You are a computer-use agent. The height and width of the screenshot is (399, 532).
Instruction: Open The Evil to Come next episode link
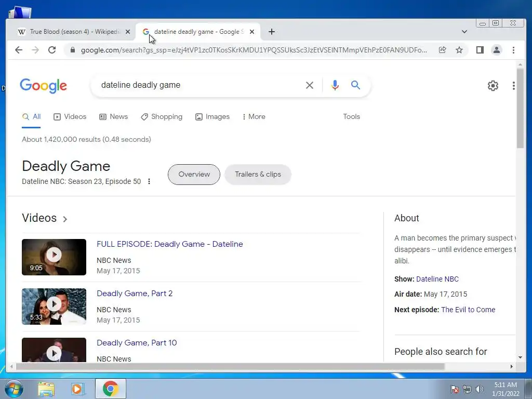[x=468, y=310]
